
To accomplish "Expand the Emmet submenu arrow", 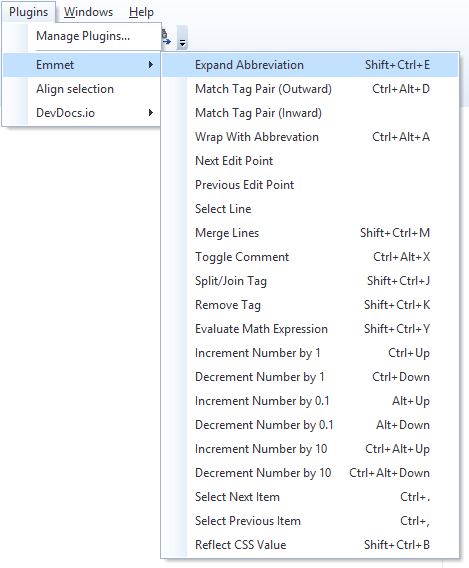I will tap(151, 65).
